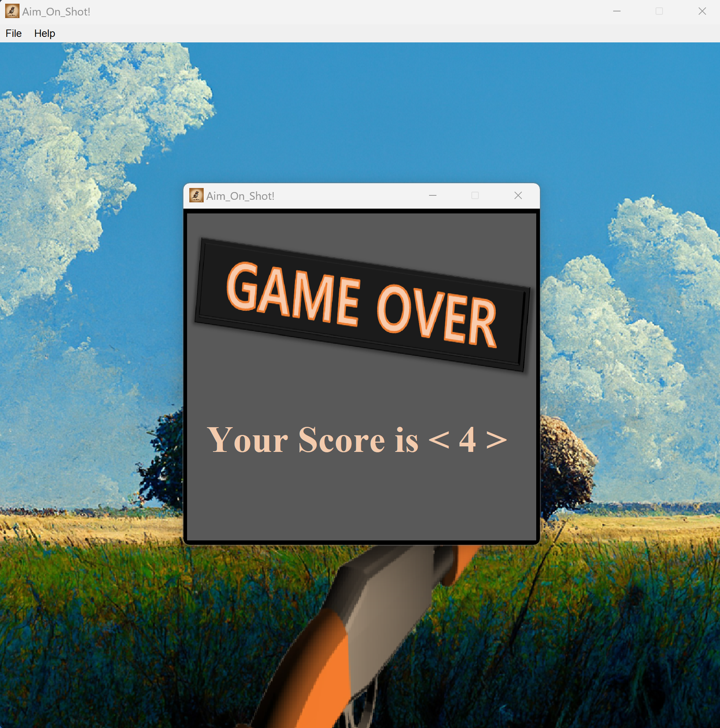This screenshot has height=728, width=720.
Task: Dismiss the Game Over dialog via its X
Action: [x=518, y=195]
